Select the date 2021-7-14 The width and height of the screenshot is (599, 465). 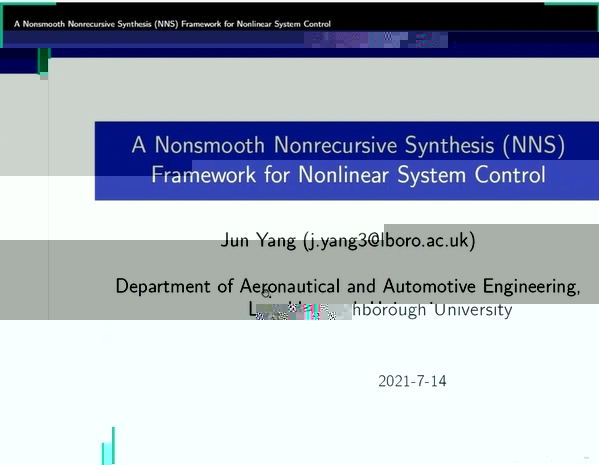click(412, 381)
